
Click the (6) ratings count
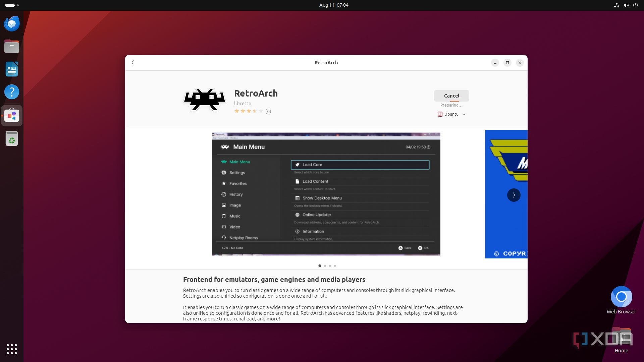tap(268, 111)
